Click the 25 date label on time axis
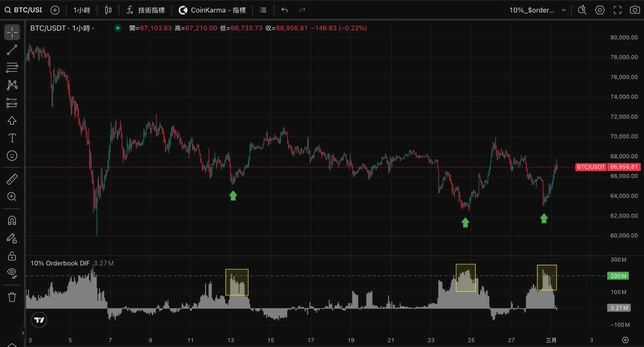Screen dimensions: 644x347 (471, 340)
